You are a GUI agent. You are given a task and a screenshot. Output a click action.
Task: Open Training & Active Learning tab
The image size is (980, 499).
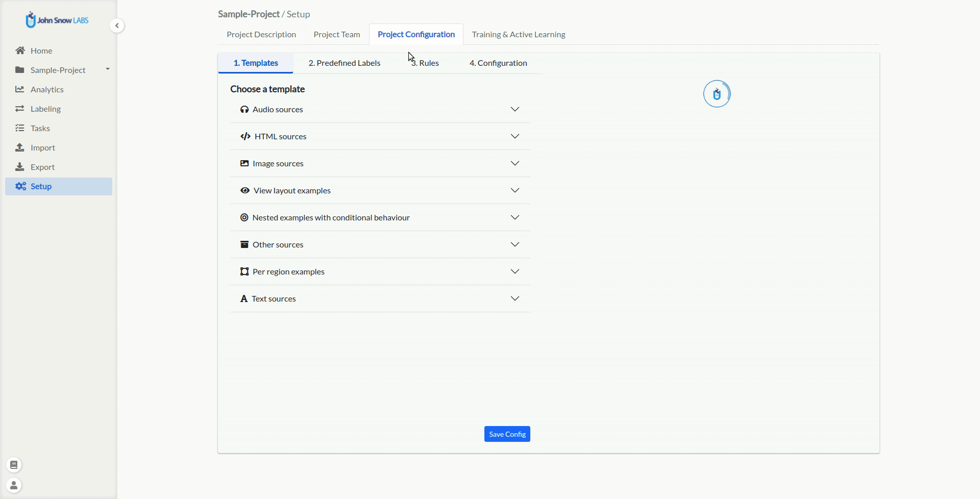tap(519, 34)
